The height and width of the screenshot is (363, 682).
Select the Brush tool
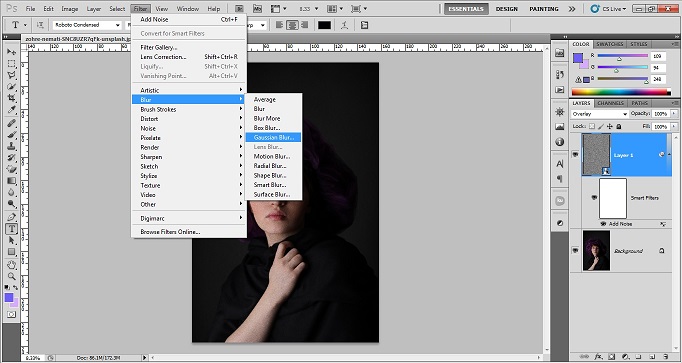point(11,135)
